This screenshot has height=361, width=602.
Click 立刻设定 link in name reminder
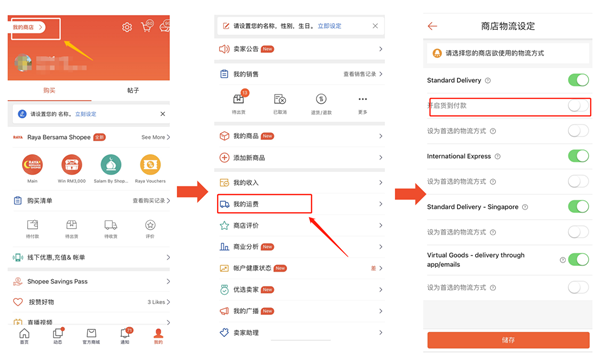click(86, 114)
